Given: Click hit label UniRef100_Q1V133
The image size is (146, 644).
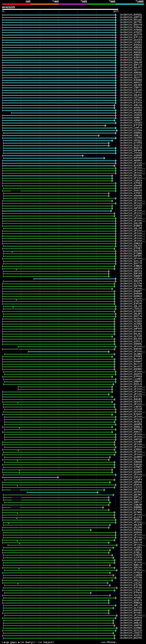Looking at the screenshot, I should tap(131, 631).
